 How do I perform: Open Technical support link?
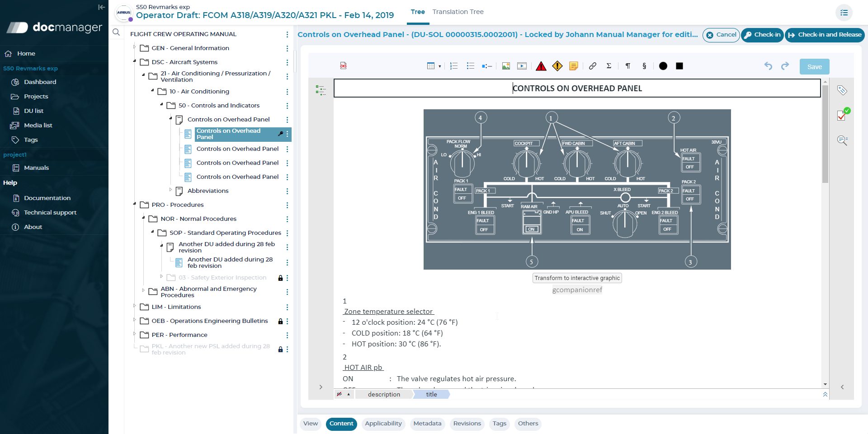(50, 213)
